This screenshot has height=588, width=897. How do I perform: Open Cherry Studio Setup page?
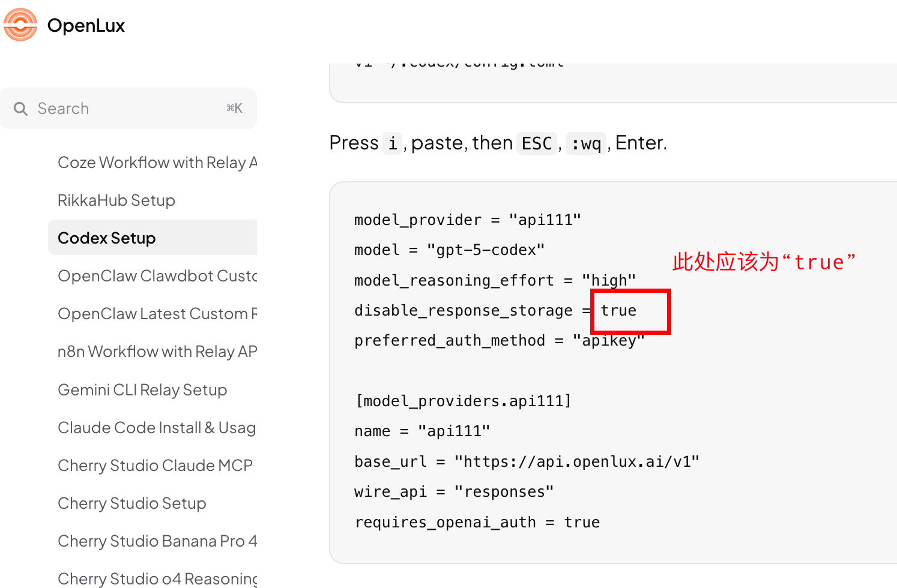[x=132, y=503]
